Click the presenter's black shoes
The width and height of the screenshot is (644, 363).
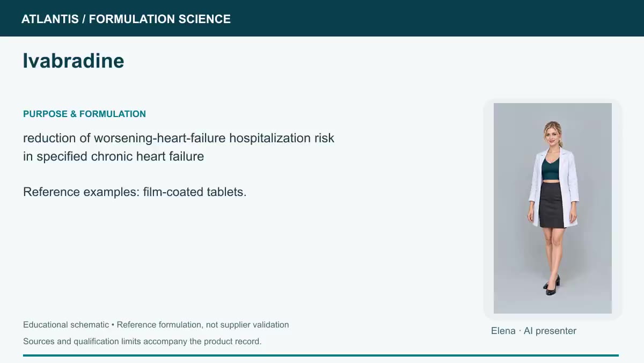tap(552, 286)
